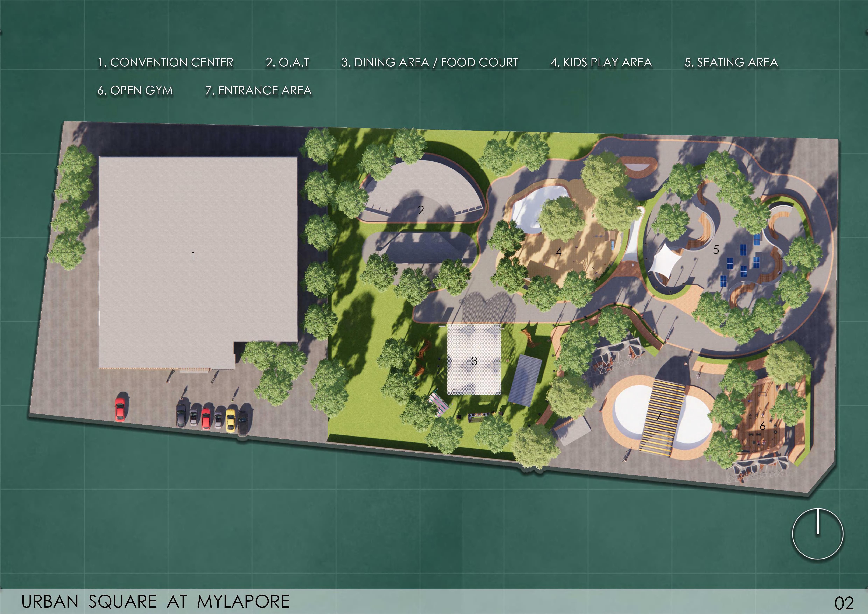The height and width of the screenshot is (614, 868).
Task: Click number 5 marker in seating area
Action: click(x=716, y=250)
